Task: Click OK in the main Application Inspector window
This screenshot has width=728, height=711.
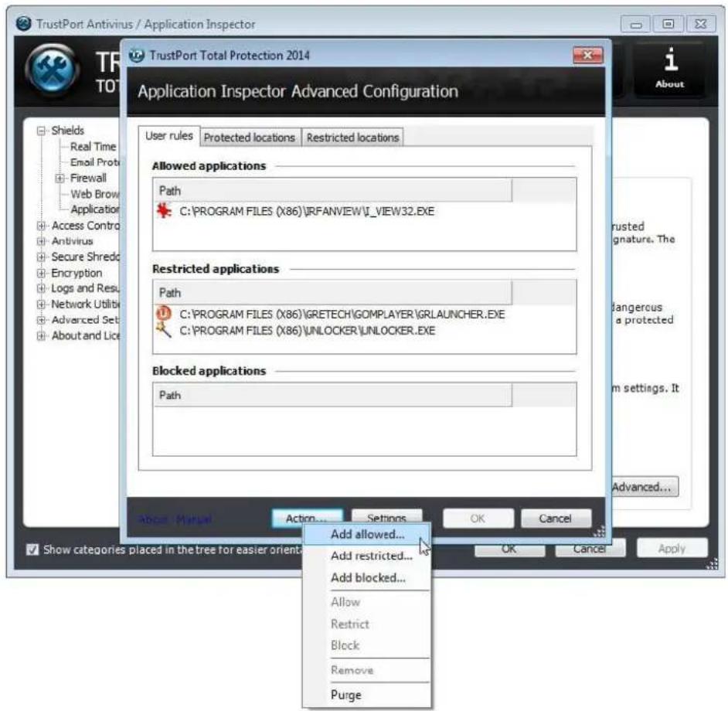Action: [x=509, y=549]
